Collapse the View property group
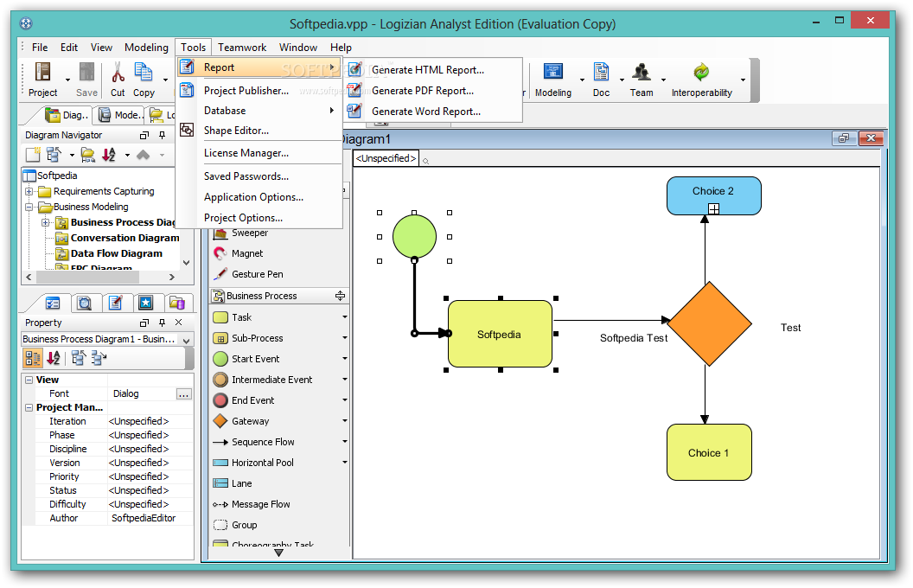Viewport: 913px width, 588px height. [29, 380]
